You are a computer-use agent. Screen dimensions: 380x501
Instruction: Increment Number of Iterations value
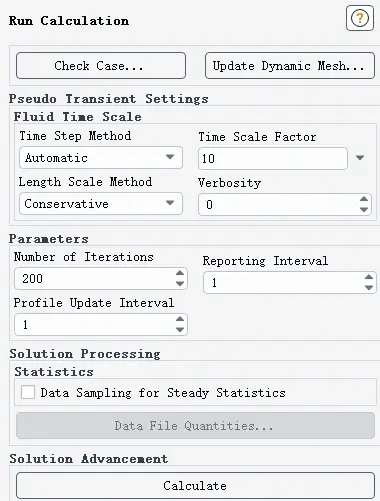[180, 273]
